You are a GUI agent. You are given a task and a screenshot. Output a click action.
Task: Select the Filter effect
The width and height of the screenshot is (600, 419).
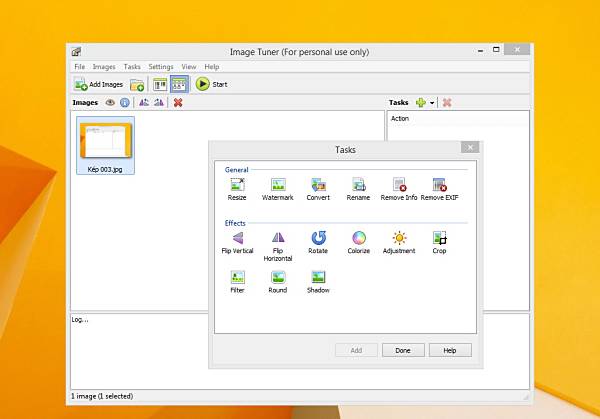pyautogui.click(x=237, y=282)
